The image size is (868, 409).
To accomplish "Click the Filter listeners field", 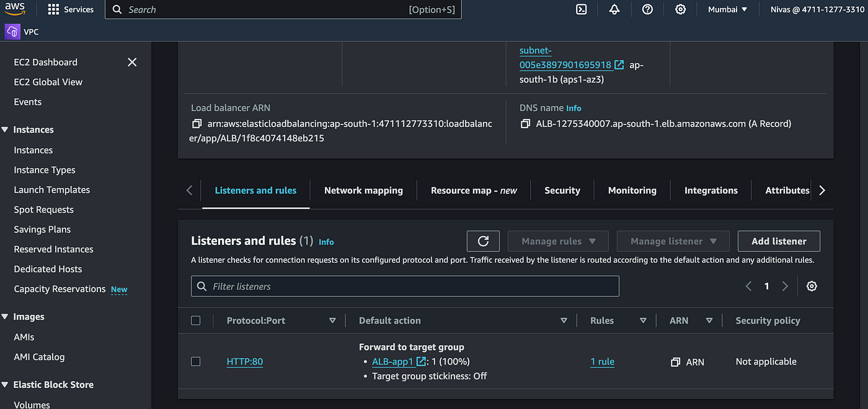I will click(x=405, y=286).
